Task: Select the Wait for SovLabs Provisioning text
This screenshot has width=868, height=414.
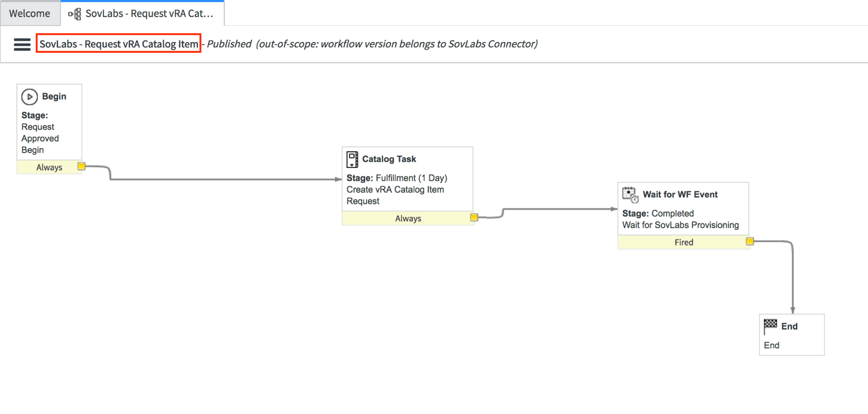Action: click(x=680, y=225)
